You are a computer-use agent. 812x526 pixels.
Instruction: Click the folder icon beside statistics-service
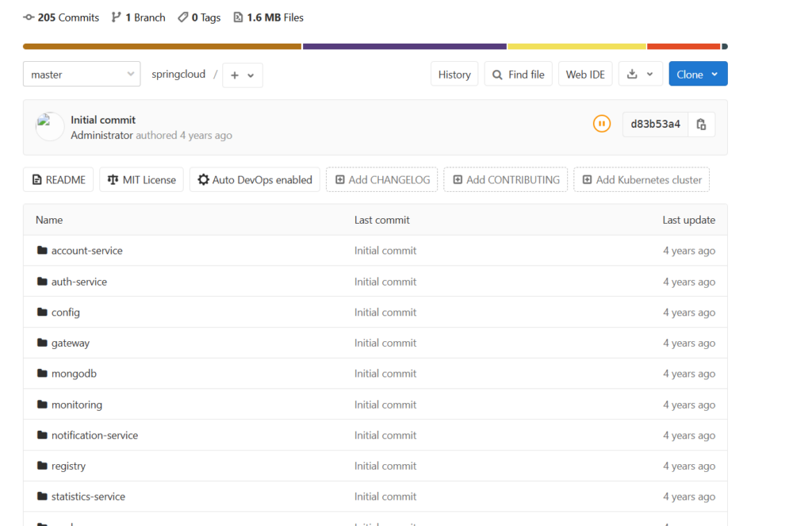click(42, 497)
